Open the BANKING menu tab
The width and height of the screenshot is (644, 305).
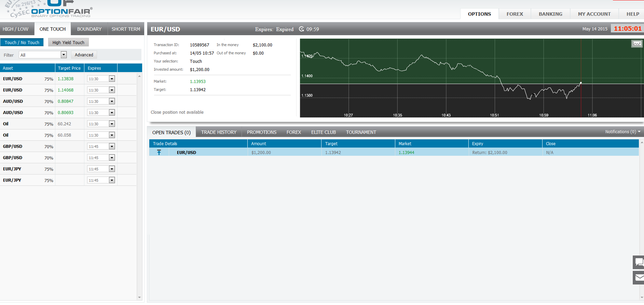(550, 14)
